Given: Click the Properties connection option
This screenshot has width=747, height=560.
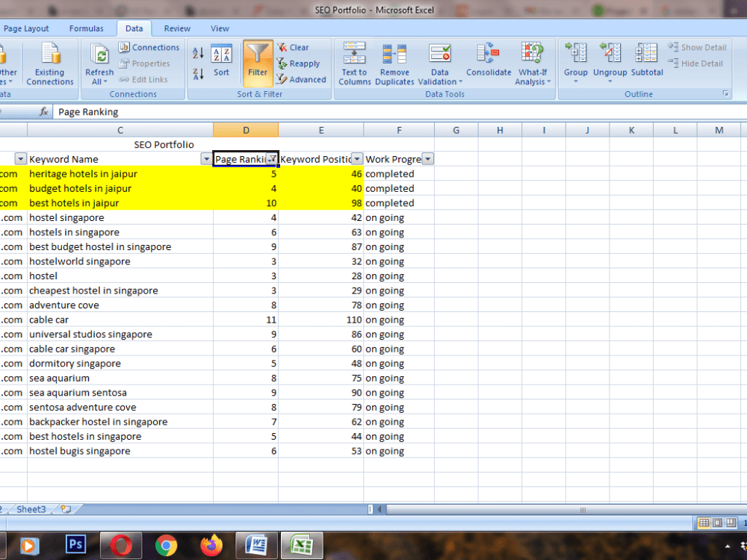Looking at the screenshot, I should (144, 63).
